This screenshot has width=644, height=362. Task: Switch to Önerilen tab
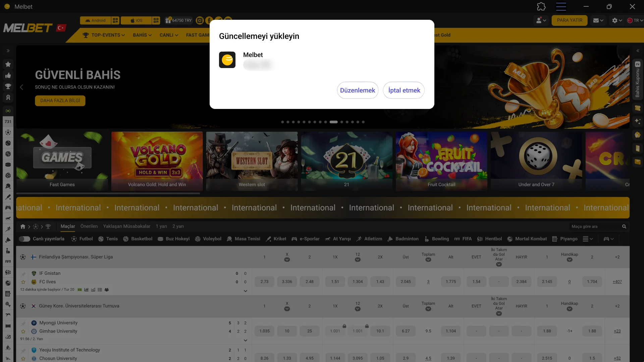pyautogui.click(x=89, y=227)
